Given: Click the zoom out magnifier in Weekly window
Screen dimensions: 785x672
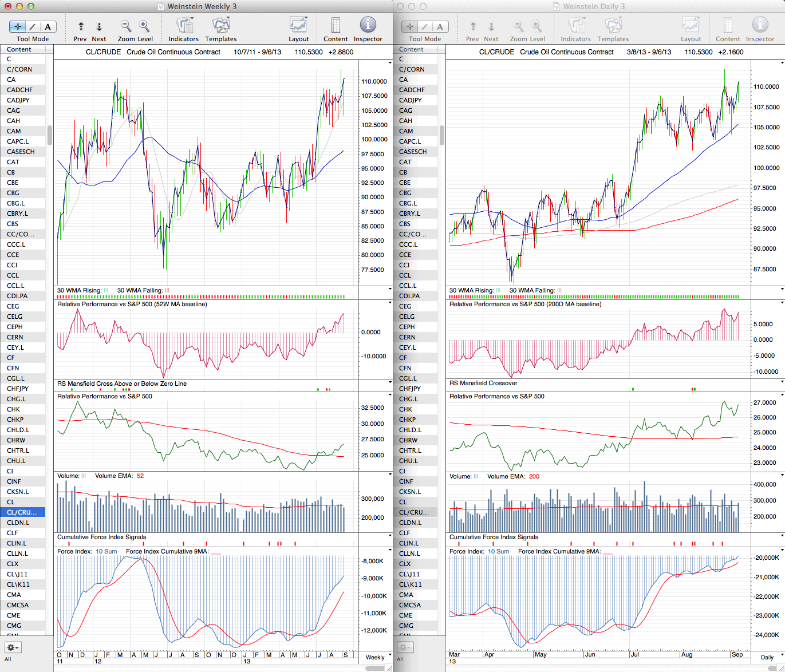Looking at the screenshot, I should coord(126,26).
